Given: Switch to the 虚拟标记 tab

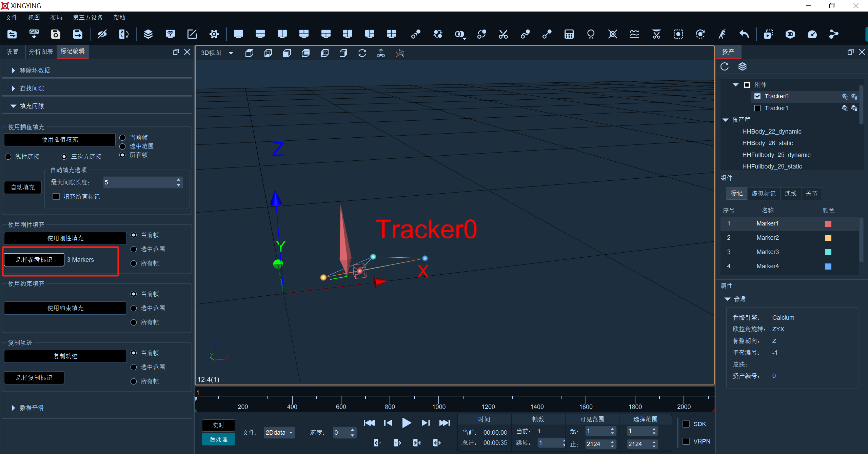Looking at the screenshot, I should click(763, 194).
